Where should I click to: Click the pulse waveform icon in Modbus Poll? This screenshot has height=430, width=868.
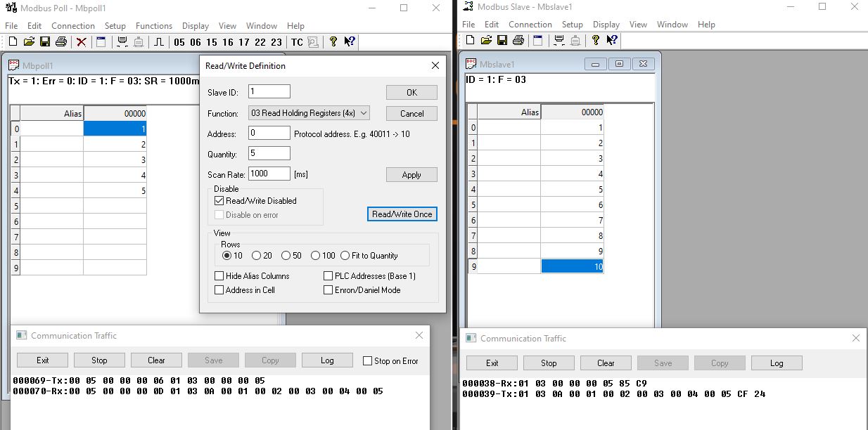tap(159, 42)
